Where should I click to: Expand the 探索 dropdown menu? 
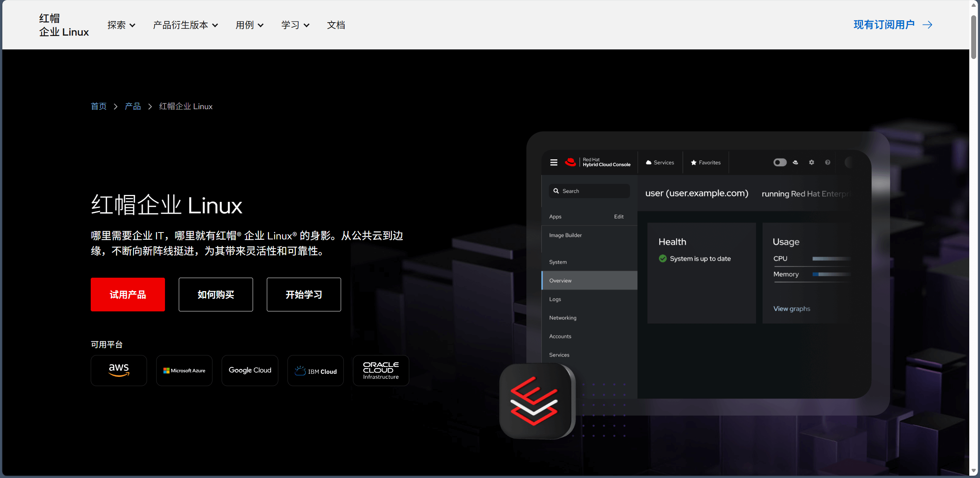pos(121,25)
